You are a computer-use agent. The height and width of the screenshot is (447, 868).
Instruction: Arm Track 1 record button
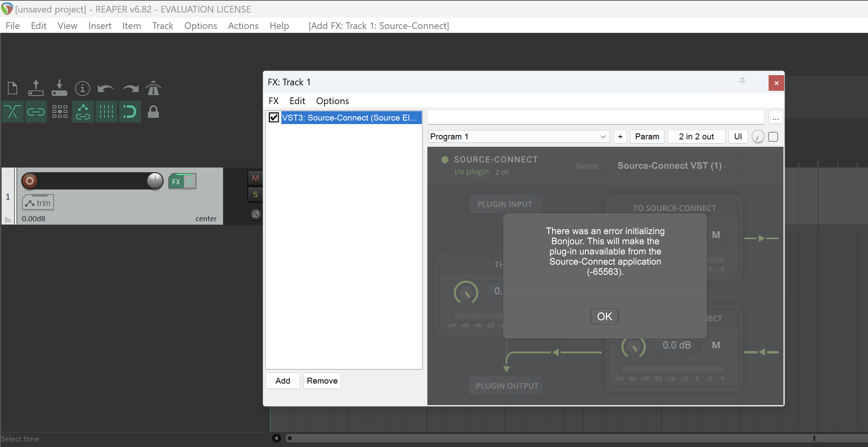(30, 181)
